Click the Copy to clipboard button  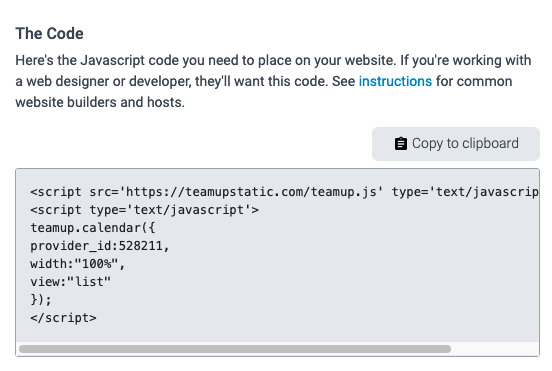point(456,144)
